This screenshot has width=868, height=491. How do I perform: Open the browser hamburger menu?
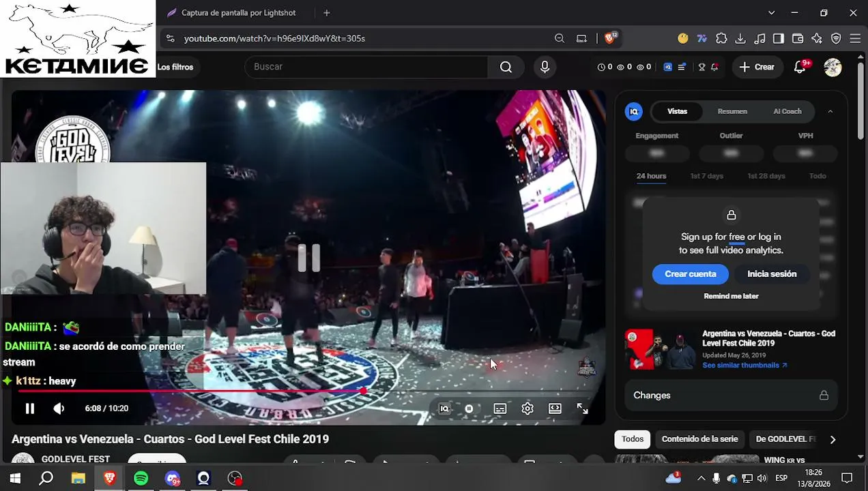click(855, 38)
